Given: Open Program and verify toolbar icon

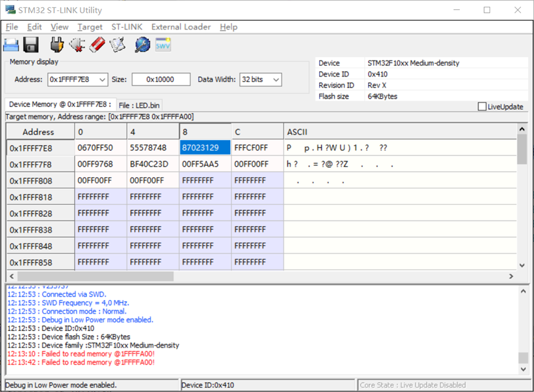Looking at the screenshot, I should [117, 44].
